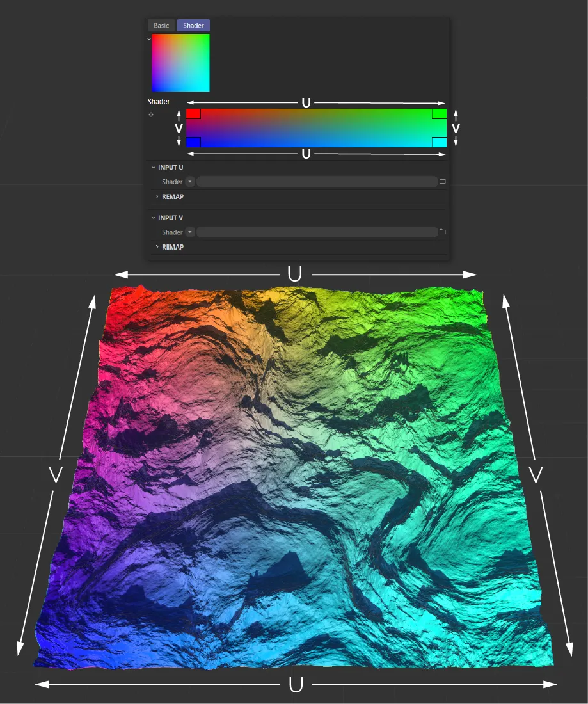
Task: Switch to the Basic tab
Action: pos(161,26)
